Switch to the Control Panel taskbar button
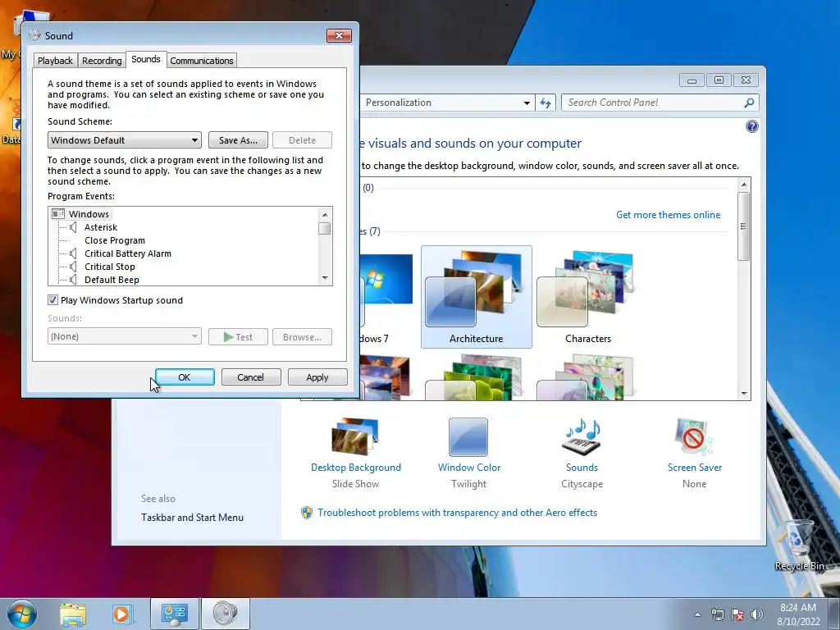The height and width of the screenshot is (630, 840). tap(174, 614)
